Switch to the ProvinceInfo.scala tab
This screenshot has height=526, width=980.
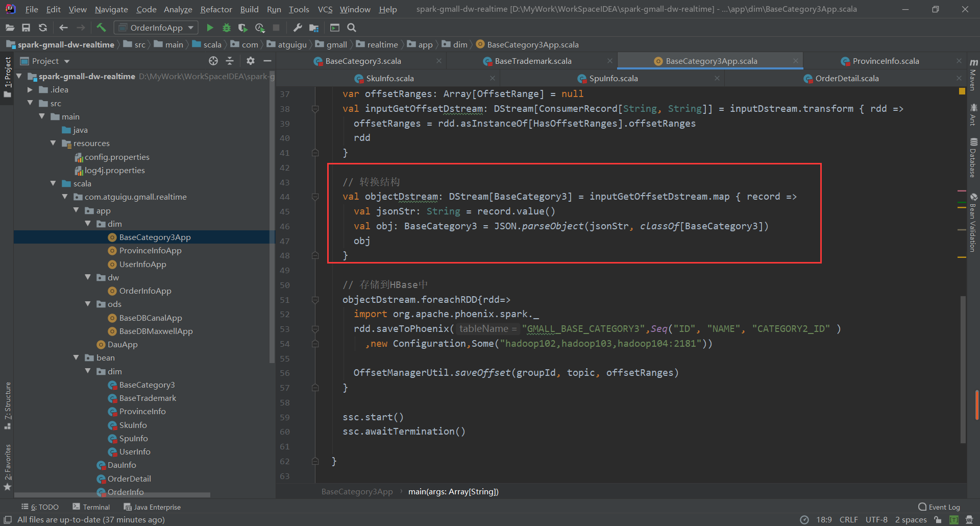(886, 61)
